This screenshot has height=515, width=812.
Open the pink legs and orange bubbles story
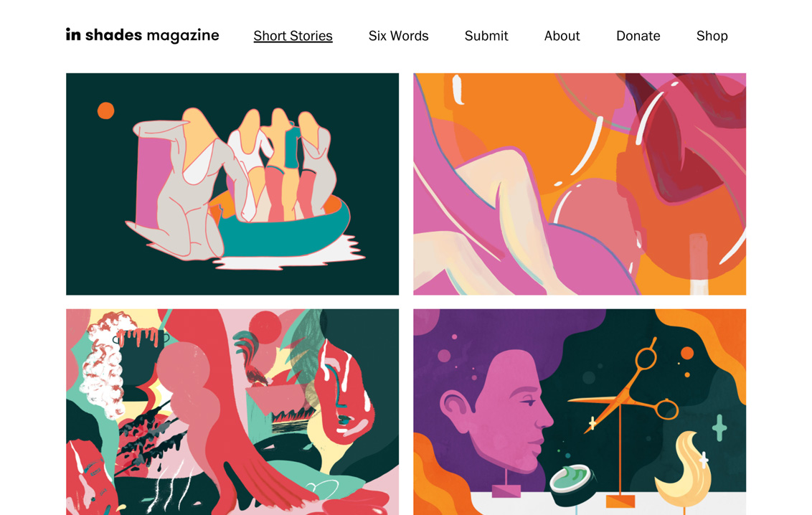click(580, 184)
